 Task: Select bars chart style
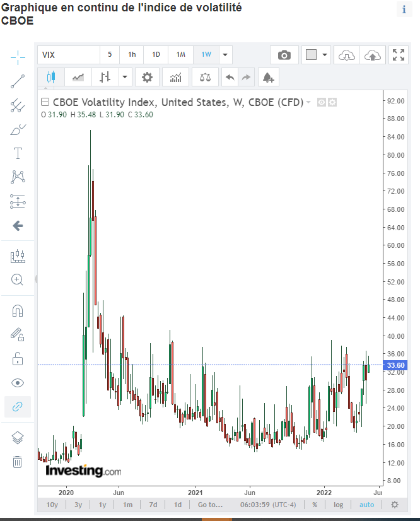pos(105,77)
